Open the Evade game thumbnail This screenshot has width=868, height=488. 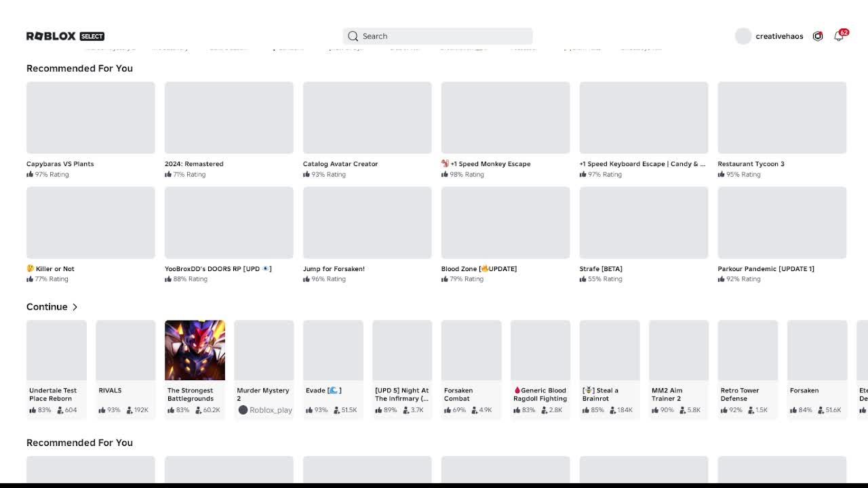[x=333, y=350]
